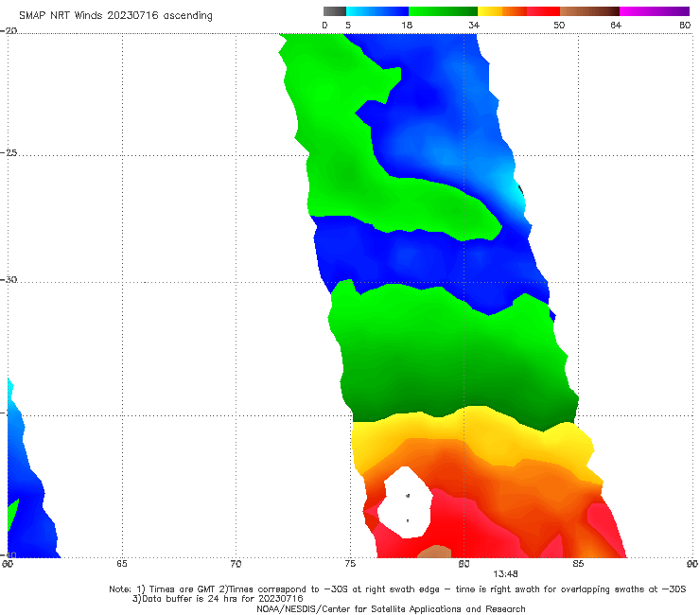The image size is (700, 615).
Task: Click the longitude axis label '70'
Action: [236, 564]
